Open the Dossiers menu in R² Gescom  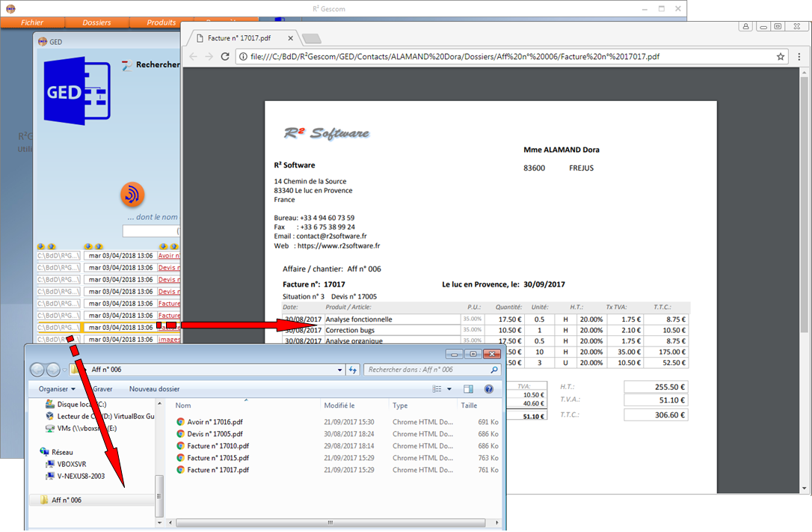click(97, 22)
